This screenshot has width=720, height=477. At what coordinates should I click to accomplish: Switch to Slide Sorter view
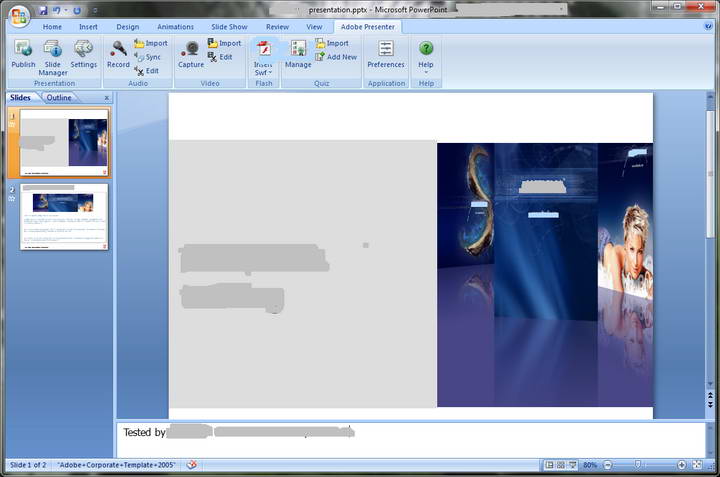pos(561,466)
